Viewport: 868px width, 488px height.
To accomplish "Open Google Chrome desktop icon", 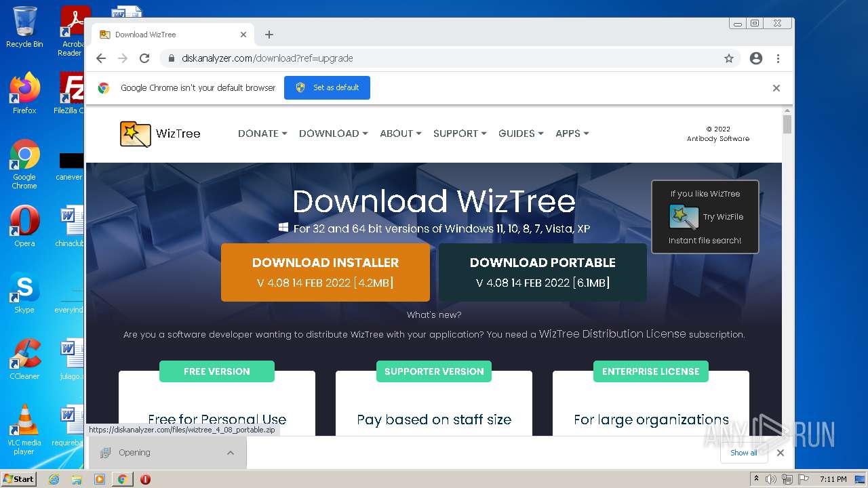I will 24,165.
